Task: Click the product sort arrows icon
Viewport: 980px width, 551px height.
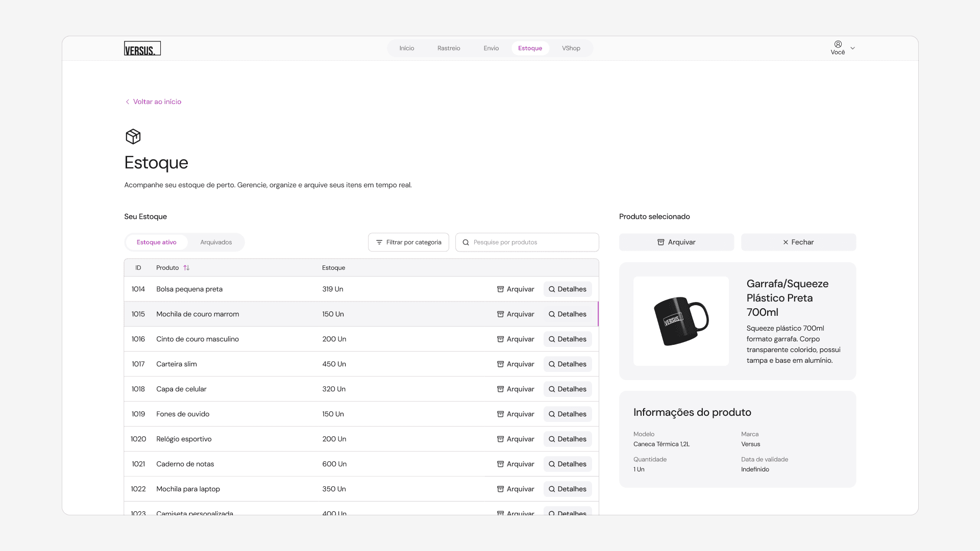Action: 186,268
